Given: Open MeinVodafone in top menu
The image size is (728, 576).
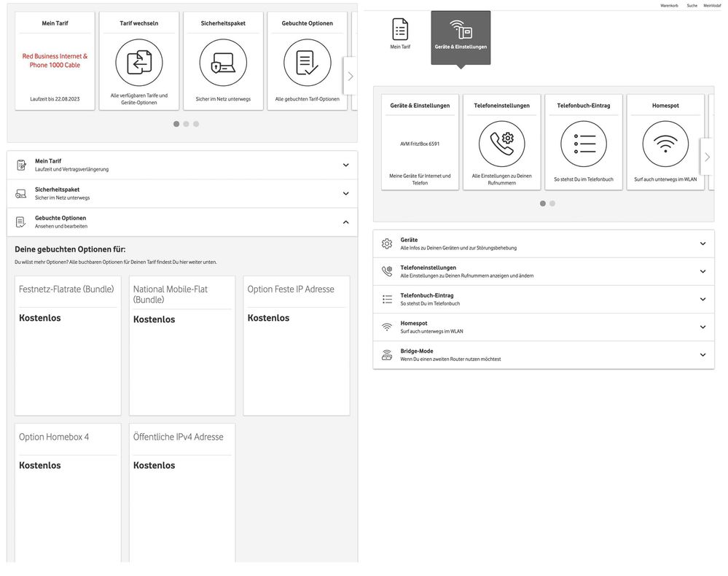Looking at the screenshot, I should coord(712,6).
